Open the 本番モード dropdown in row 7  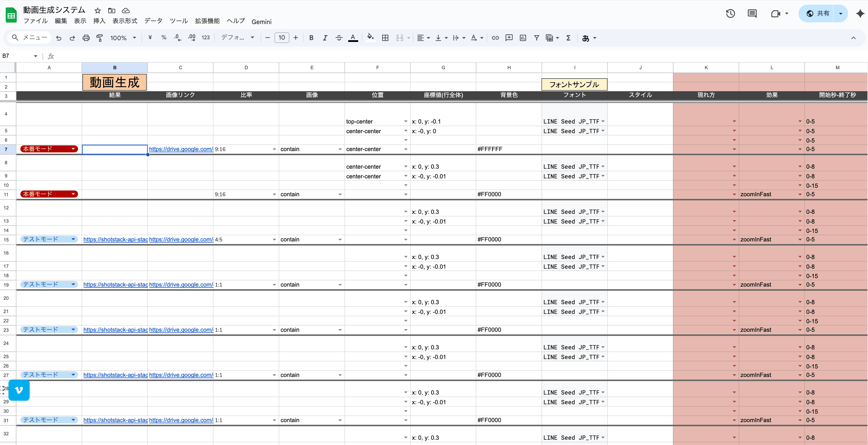pyautogui.click(x=49, y=149)
